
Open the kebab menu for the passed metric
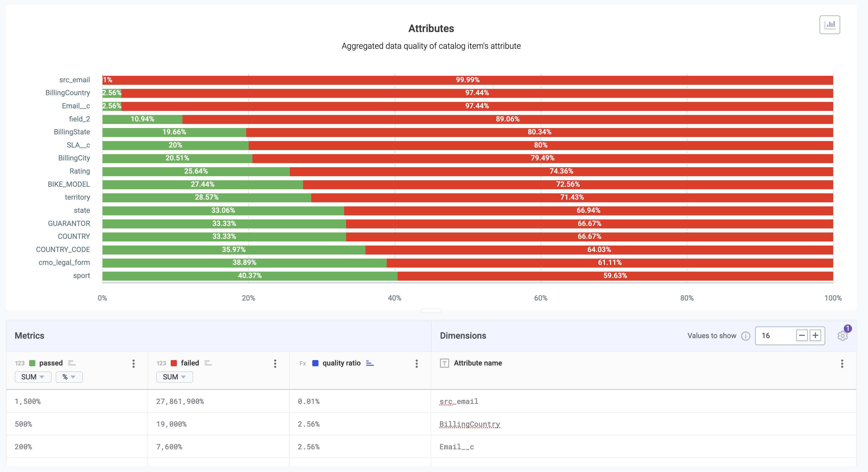pyautogui.click(x=133, y=364)
